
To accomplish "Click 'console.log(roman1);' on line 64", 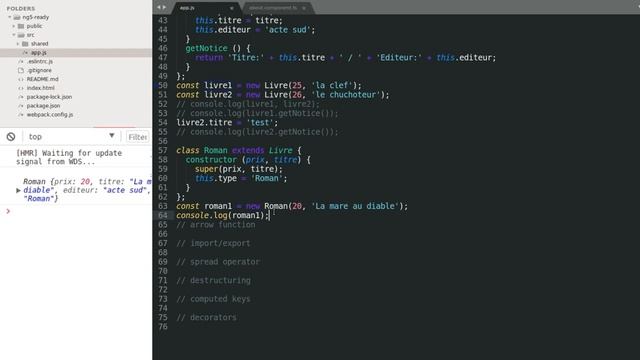I will pos(222,215).
